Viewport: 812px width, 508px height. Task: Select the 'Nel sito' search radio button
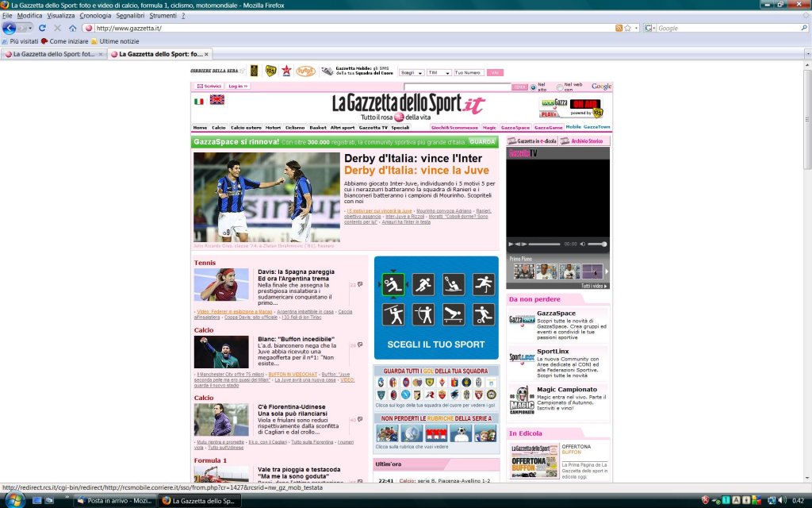tap(533, 87)
